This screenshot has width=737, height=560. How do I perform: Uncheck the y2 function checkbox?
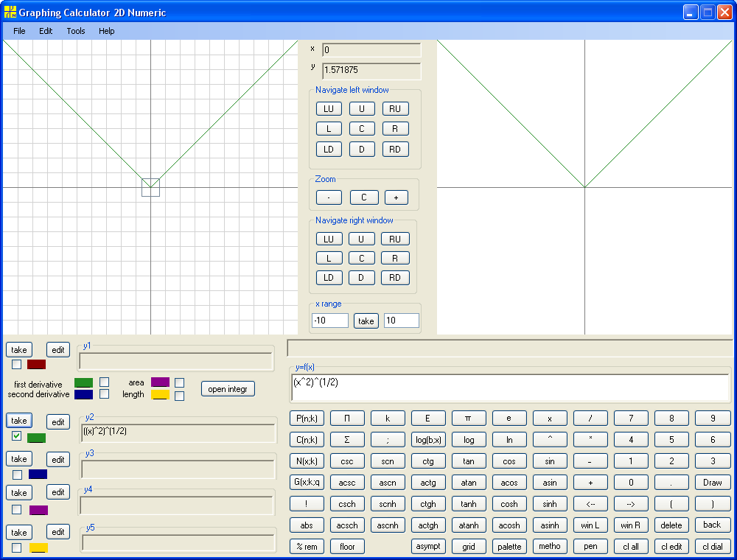[16, 436]
